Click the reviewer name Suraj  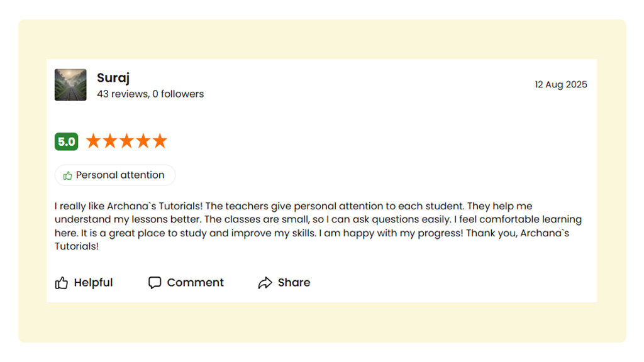[x=113, y=78]
